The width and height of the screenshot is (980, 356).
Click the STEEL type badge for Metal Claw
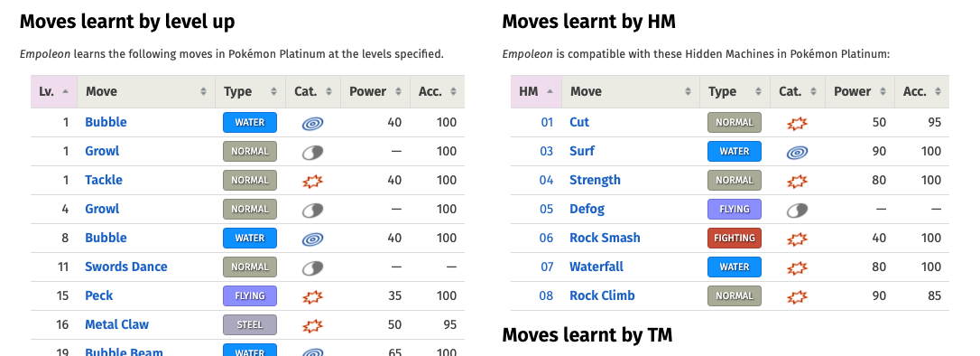pyautogui.click(x=250, y=324)
